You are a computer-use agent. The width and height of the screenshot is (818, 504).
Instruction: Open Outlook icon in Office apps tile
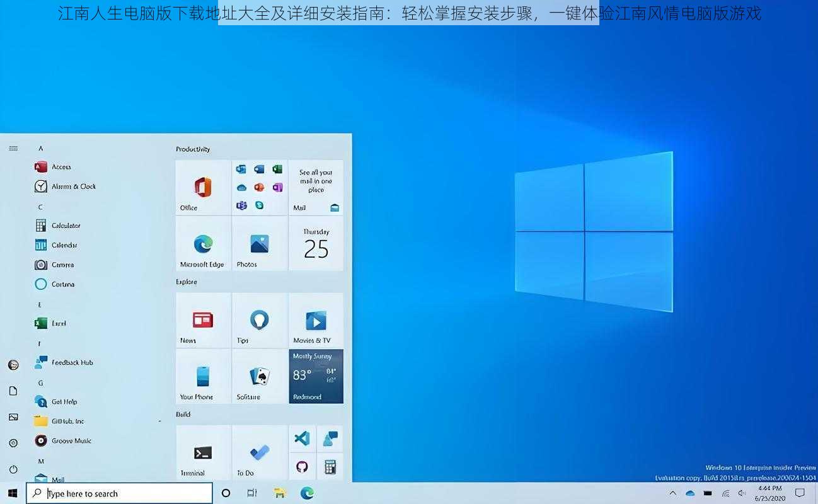pos(241,169)
